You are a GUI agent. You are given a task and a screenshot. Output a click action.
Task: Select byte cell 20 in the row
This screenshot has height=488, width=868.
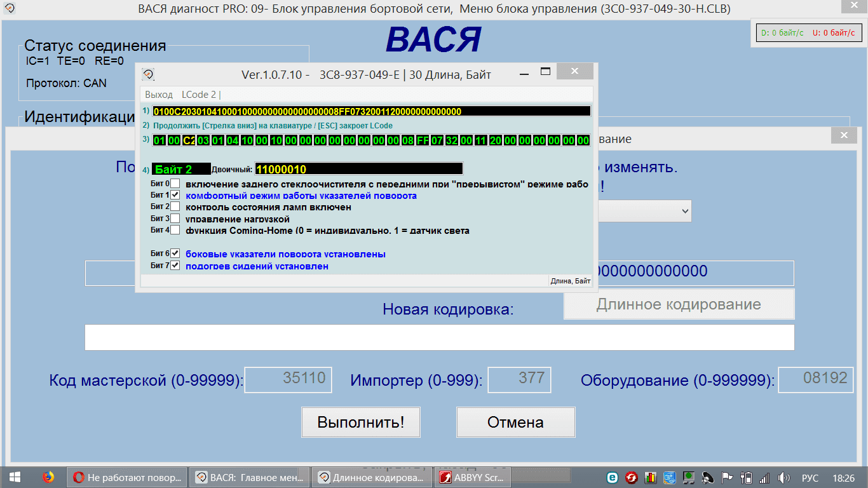pyautogui.click(x=496, y=140)
